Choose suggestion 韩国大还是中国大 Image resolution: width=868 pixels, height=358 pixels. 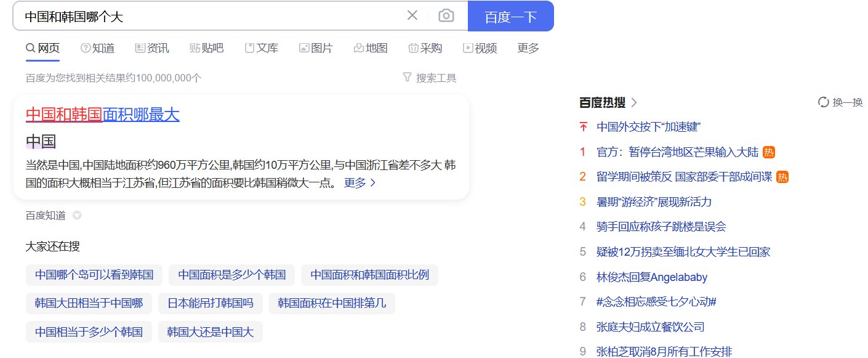click(x=211, y=332)
